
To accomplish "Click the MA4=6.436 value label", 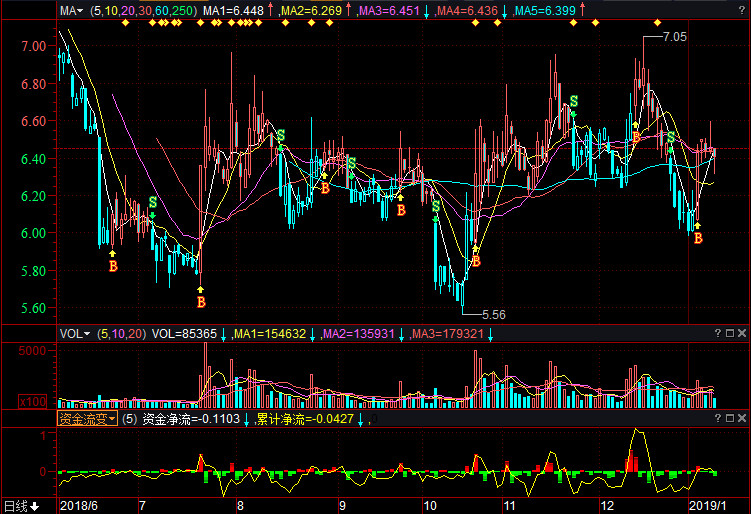I will coord(467,11).
